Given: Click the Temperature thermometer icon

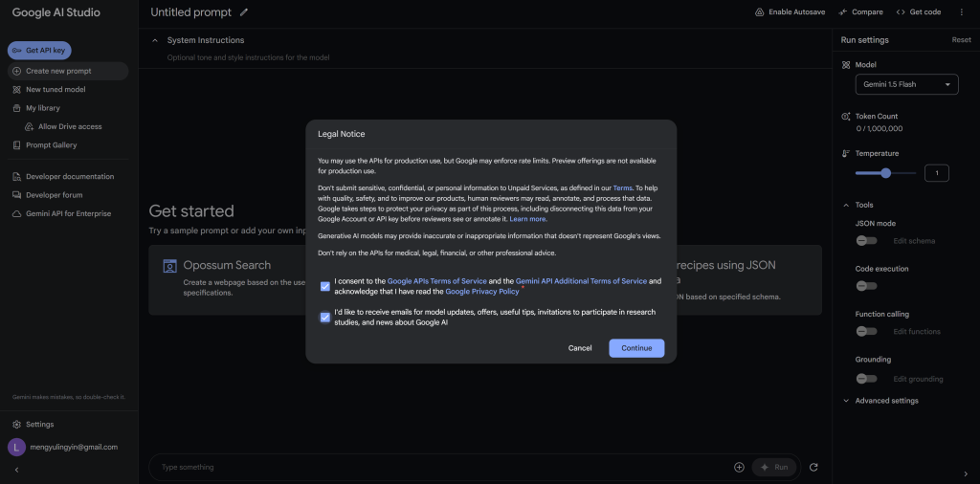Looking at the screenshot, I should pos(846,154).
